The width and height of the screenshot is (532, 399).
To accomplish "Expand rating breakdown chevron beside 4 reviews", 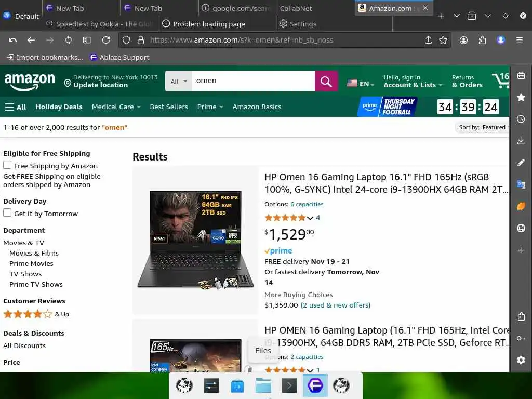I will coord(310,218).
